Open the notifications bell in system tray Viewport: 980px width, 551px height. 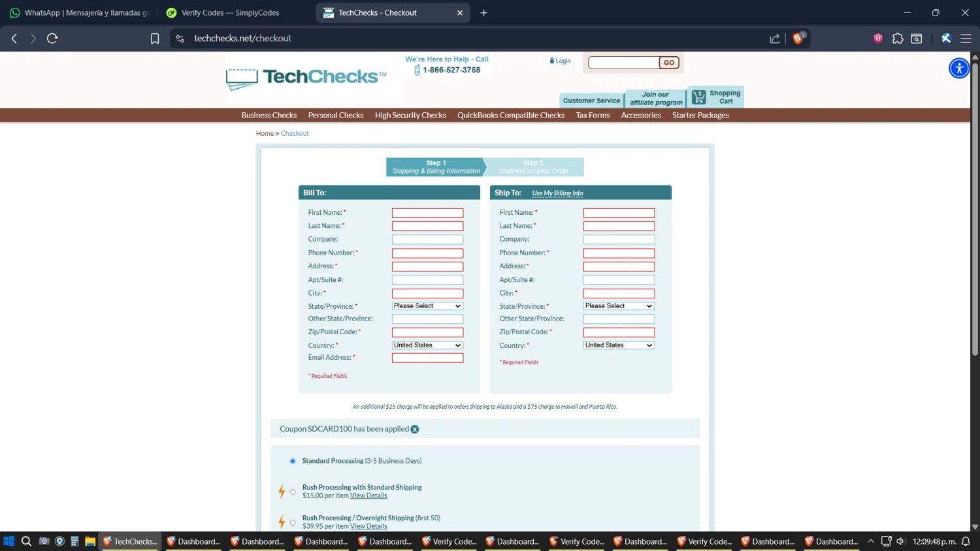pyautogui.click(x=966, y=541)
